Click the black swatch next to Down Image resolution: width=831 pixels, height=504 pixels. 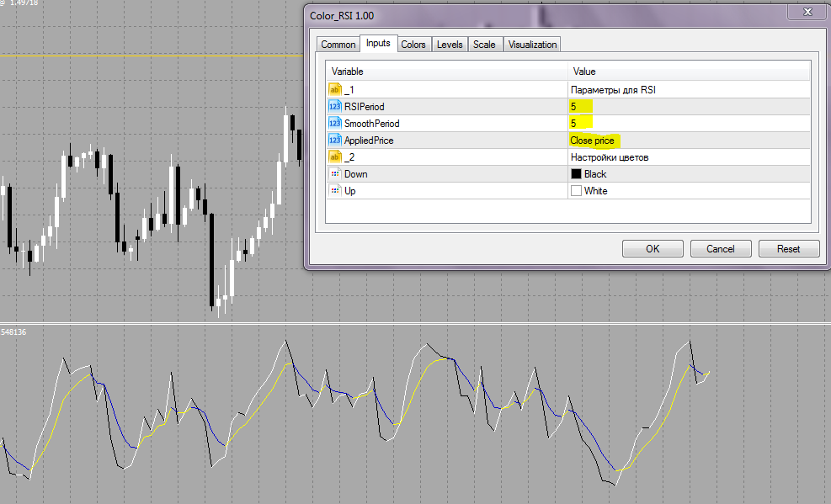tap(577, 173)
